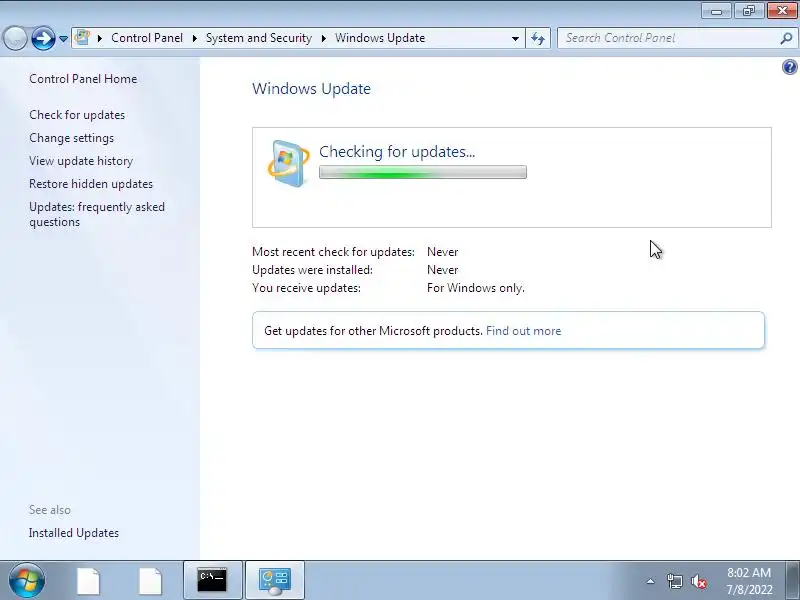Open the recent pages dropdown arrow
The width and height of the screenshot is (800, 600).
point(63,38)
